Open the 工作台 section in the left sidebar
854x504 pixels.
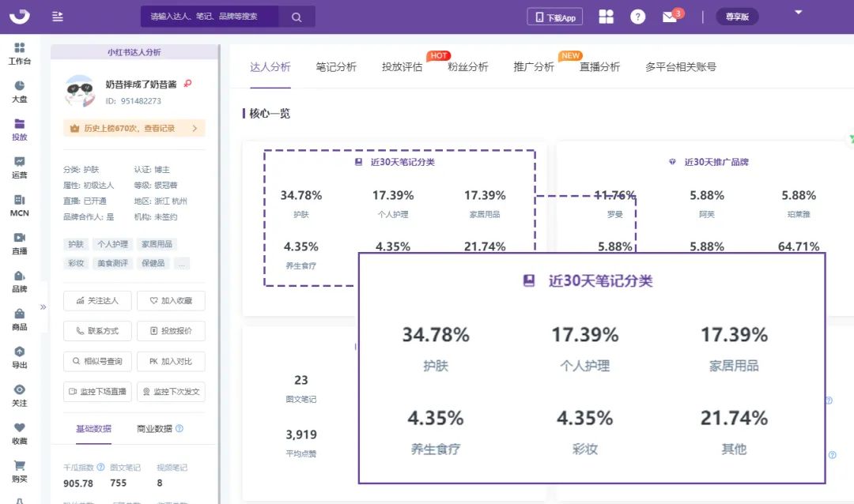pyautogui.click(x=19, y=55)
